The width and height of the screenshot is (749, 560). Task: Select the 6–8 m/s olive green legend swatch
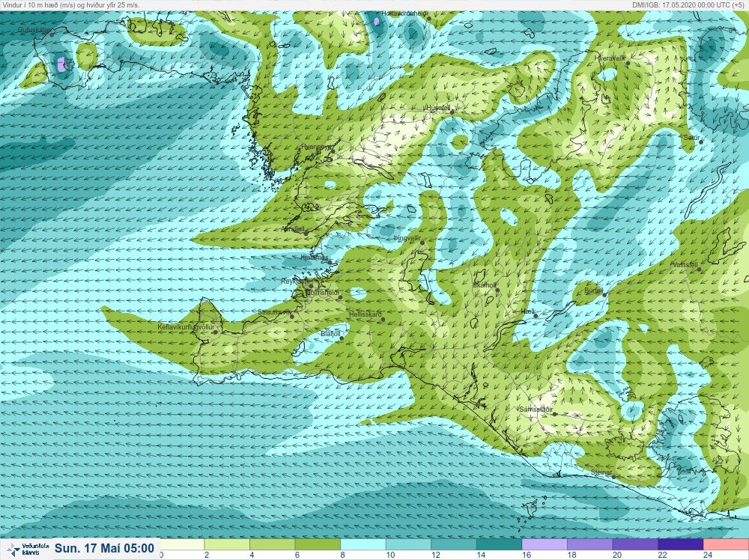tap(318, 544)
